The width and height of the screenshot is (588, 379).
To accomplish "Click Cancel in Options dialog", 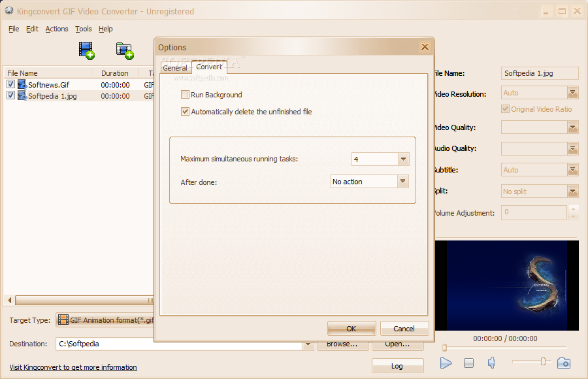I will [404, 328].
